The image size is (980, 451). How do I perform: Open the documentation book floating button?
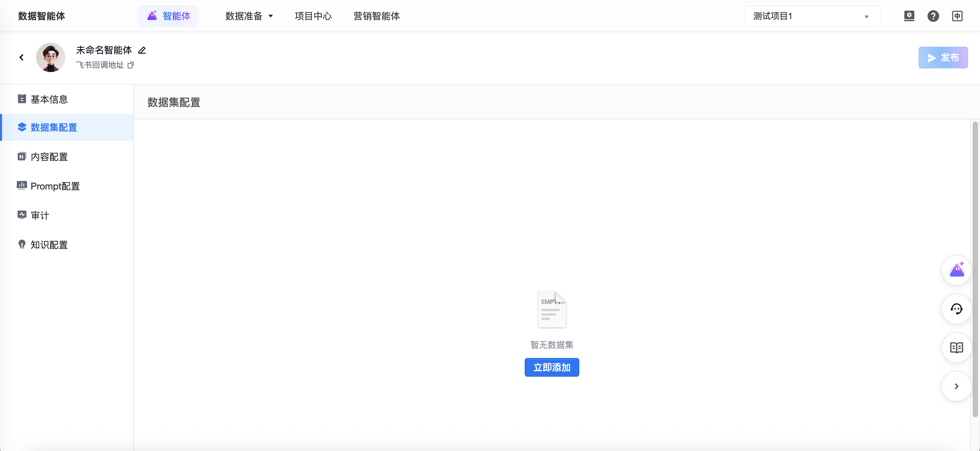click(x=956, y=348)
